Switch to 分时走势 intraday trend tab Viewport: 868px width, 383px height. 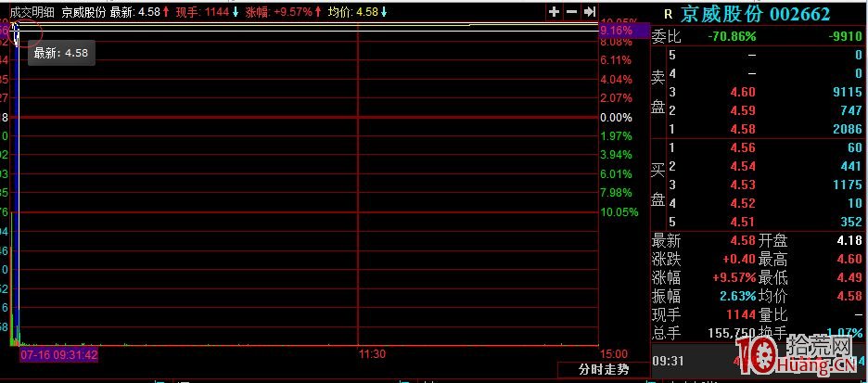click(604, 370)
